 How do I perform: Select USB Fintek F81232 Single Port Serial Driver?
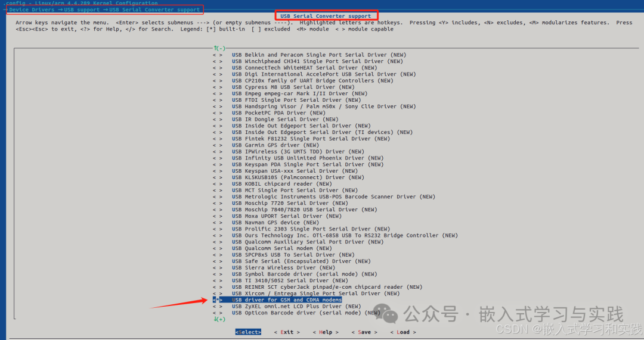pyautogui.click(x=302, y=139)
